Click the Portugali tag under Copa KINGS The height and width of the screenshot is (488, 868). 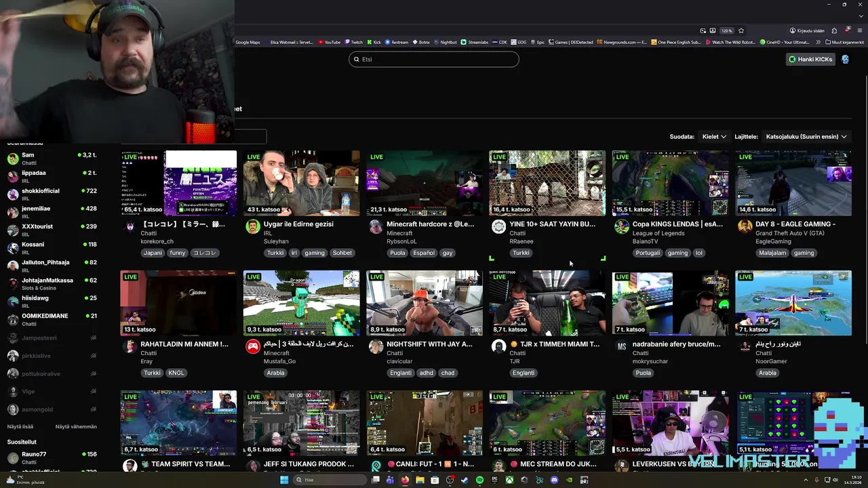[648, 253]
